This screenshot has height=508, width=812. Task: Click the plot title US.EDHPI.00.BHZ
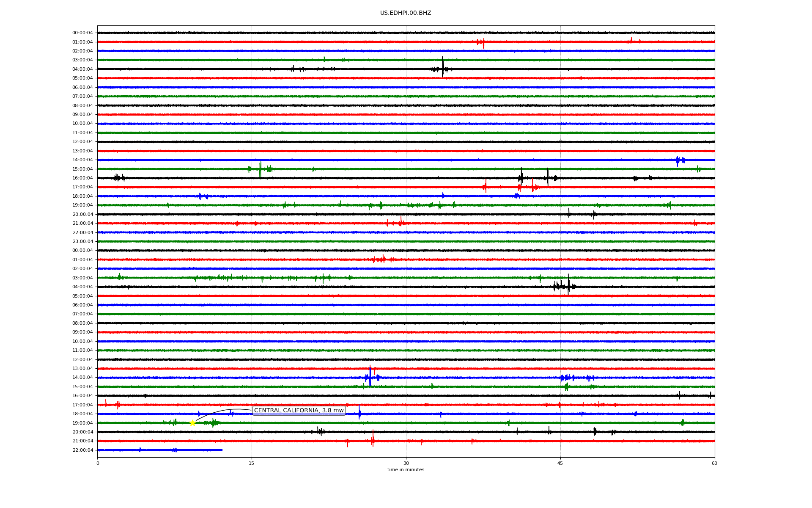click(406, 13)
